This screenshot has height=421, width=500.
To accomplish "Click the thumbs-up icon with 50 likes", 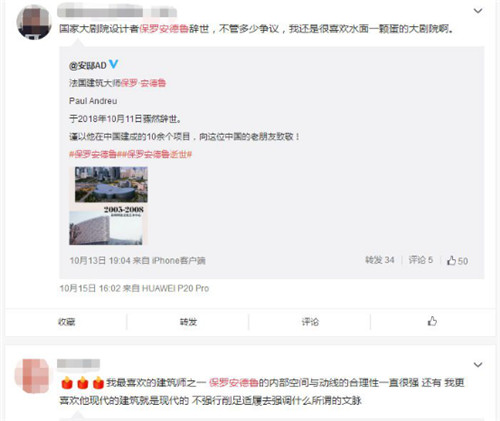I will 452,260.
